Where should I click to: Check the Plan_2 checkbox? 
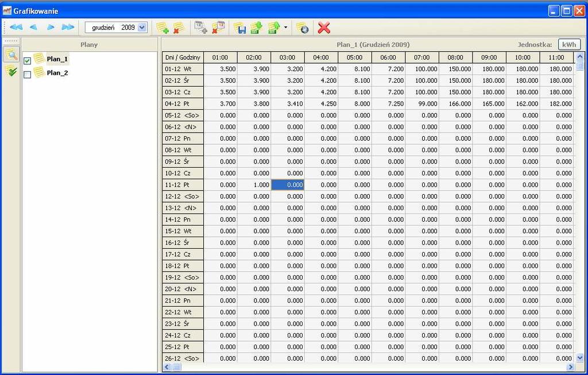(x=28, y=75)
